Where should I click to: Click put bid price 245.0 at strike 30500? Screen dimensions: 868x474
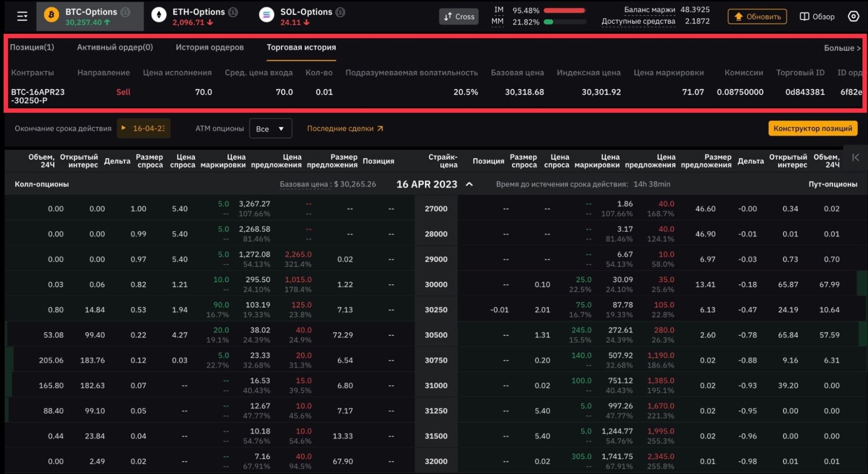click(581, 330)
